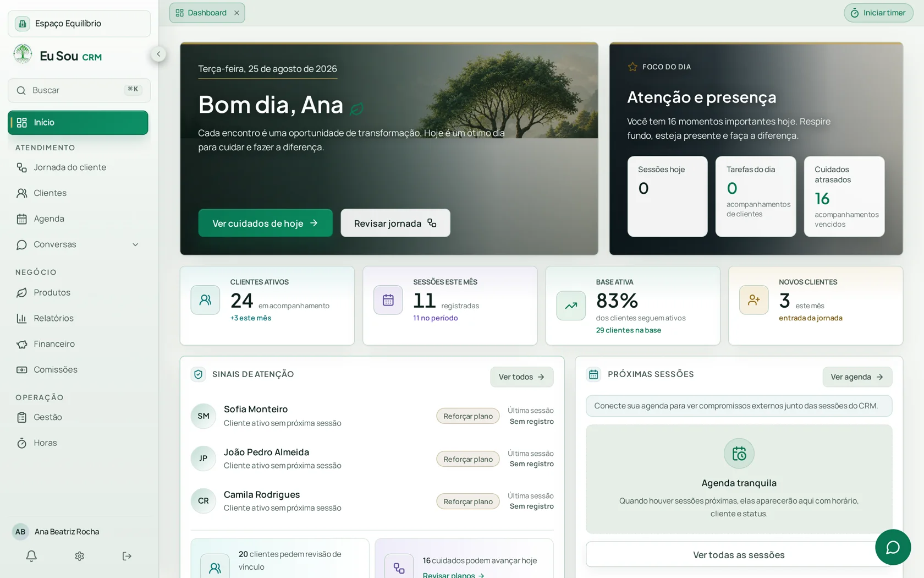Click the notifications bell icon
The image size is (924, 578).
click(31, 556)
